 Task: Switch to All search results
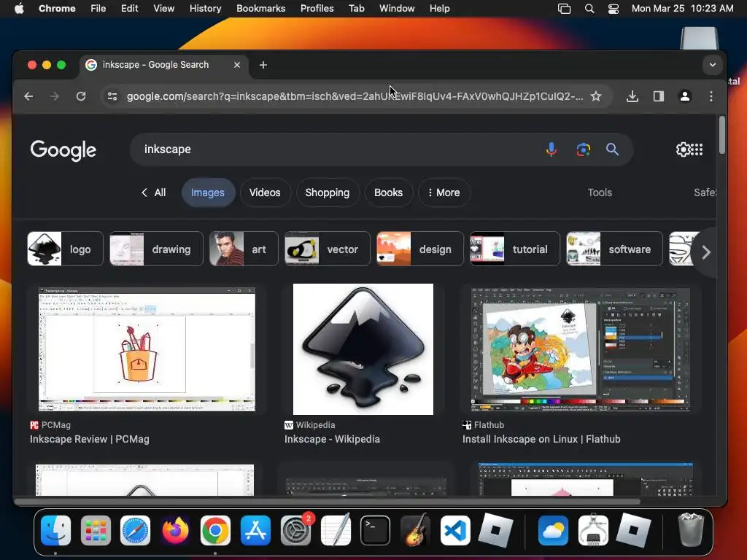click(x=153, y=192)
